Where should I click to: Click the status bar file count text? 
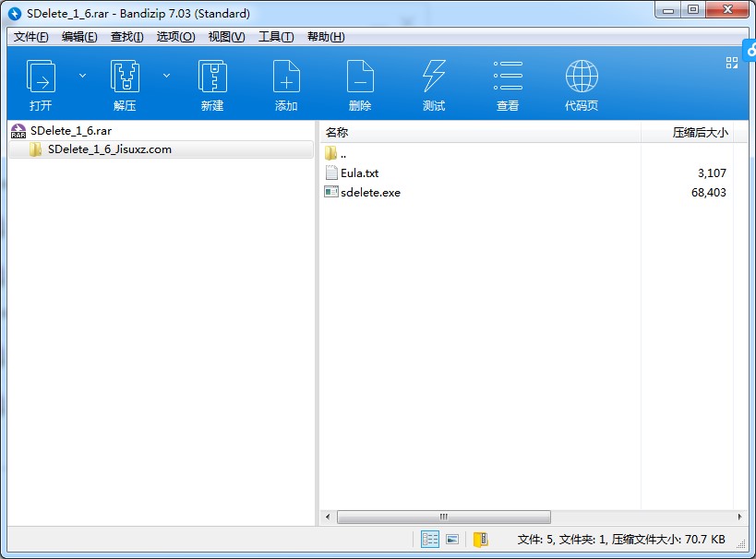point(621,540)
